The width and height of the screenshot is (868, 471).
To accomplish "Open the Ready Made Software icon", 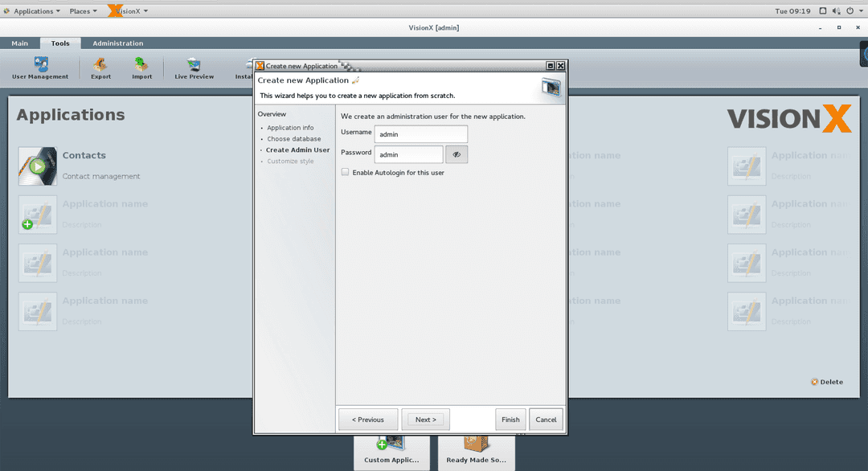I will pyautogui.click(x=476, y=446).
